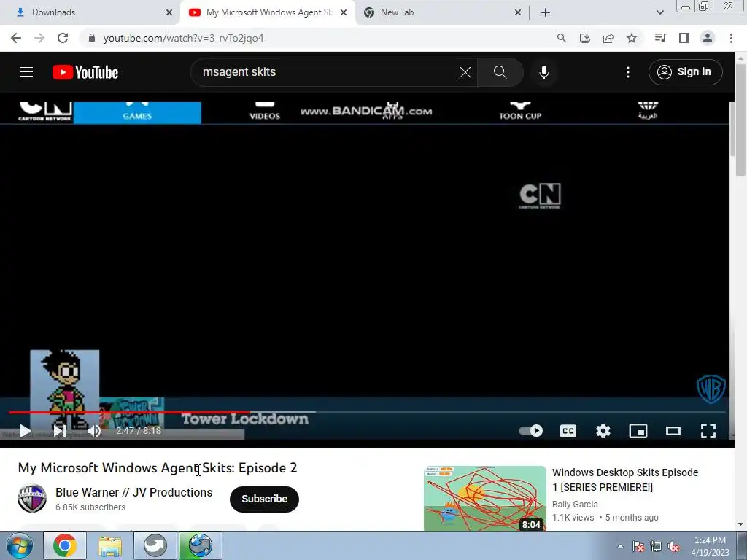Close the Downloads tab

click(x=169, y=12)
